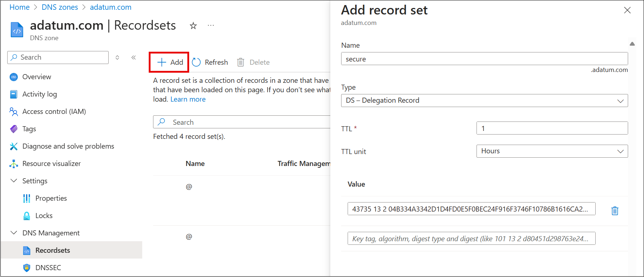This screenshot has height=277, width=644.
Task: Delete the DS value with trash icon
Action: pyautogui.click(x=615, y=211)
